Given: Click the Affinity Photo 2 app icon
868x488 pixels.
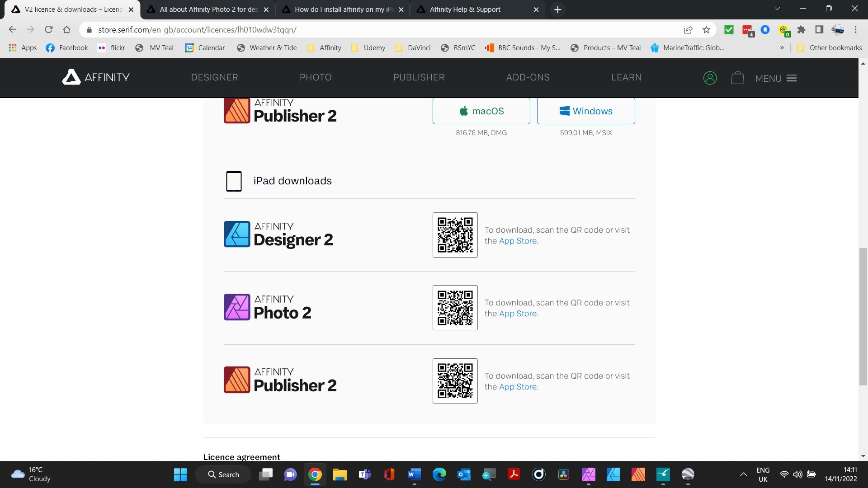Looking at the screenshot, I should 237,307.
